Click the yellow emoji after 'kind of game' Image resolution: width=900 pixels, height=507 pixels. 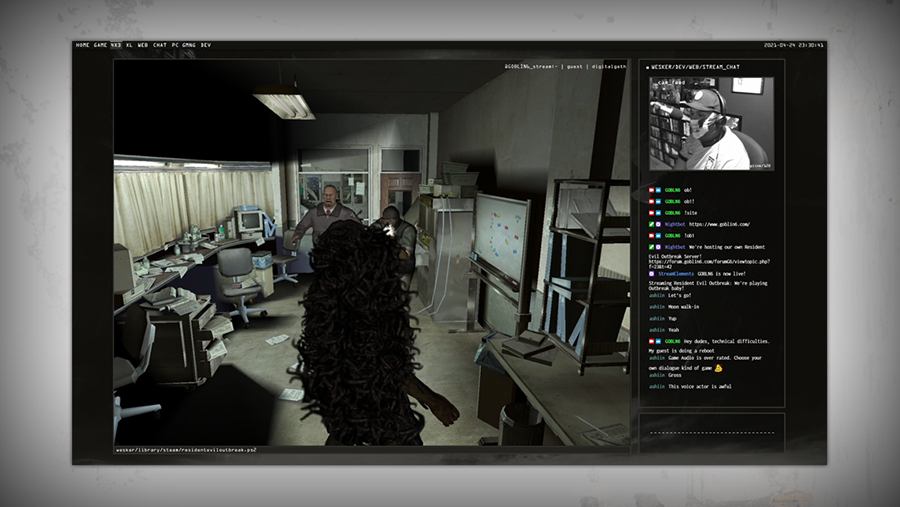[x=718, y=368]
